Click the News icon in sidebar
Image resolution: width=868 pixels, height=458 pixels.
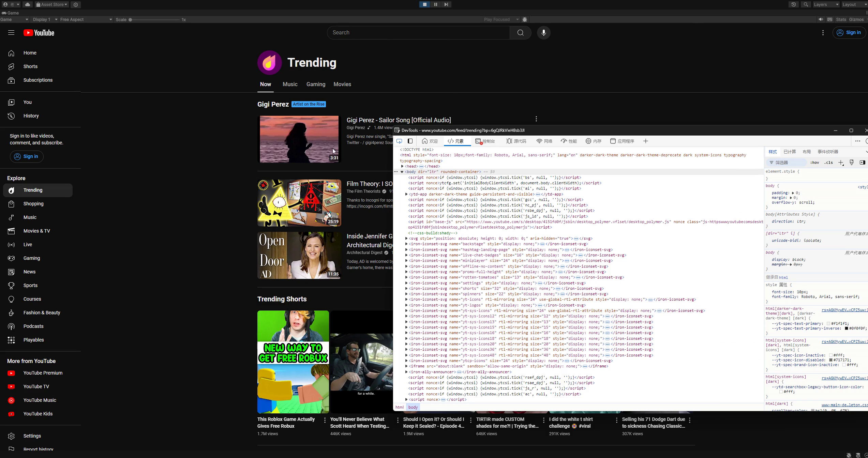point(11,272)
